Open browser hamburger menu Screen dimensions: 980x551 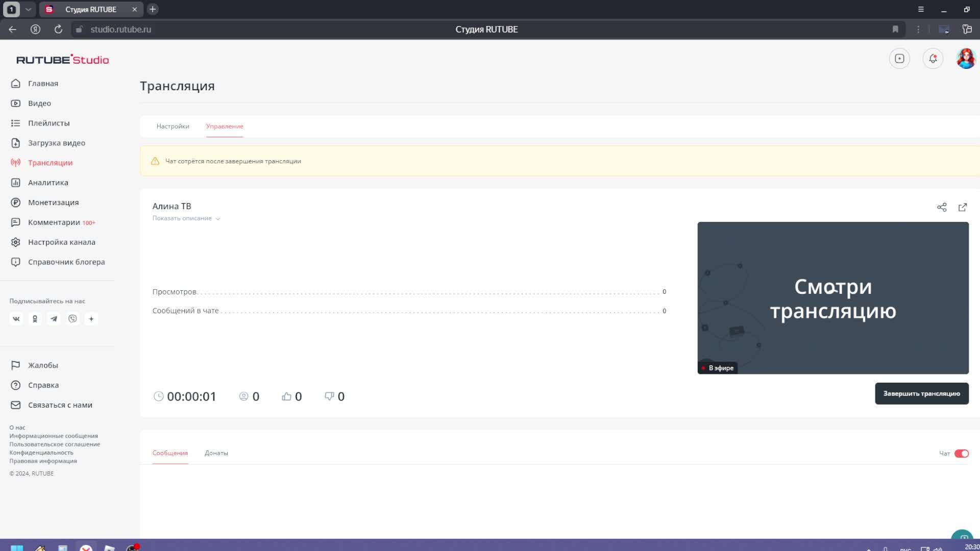[921, 9]
